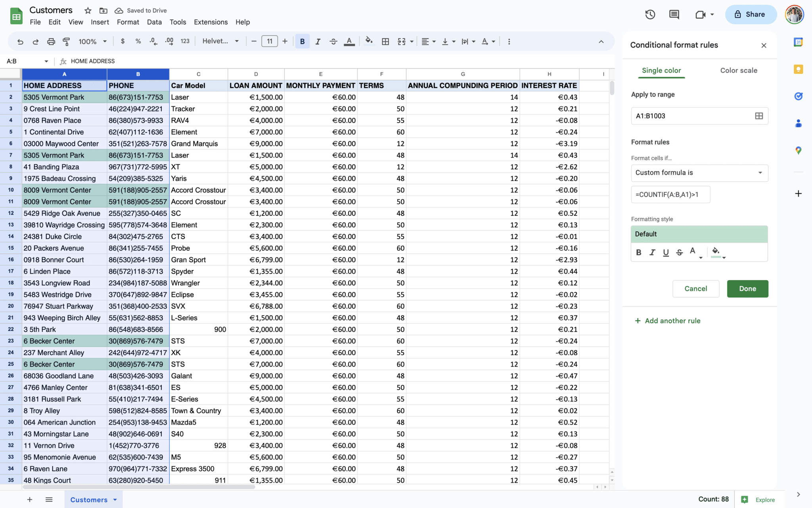Viewport: 812px width, 508px height.
Task: Click the select data range grid icon
Action: [758, 116]
